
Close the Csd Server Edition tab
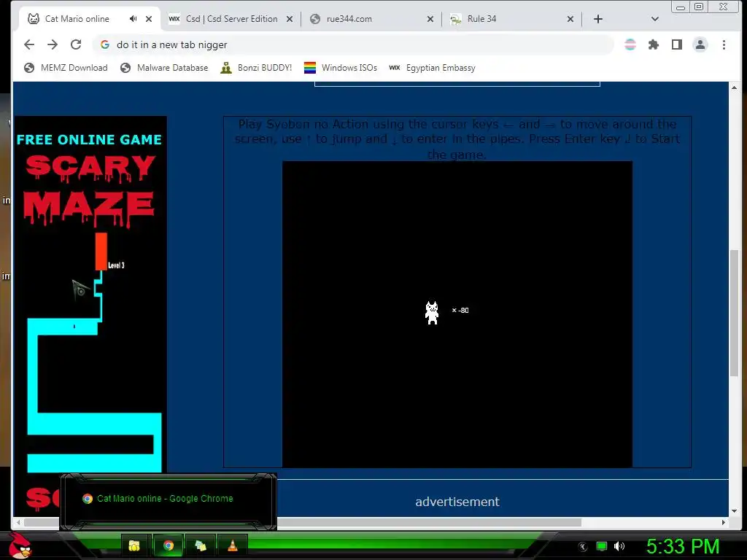pyautogui.click(x=290, y=19)
